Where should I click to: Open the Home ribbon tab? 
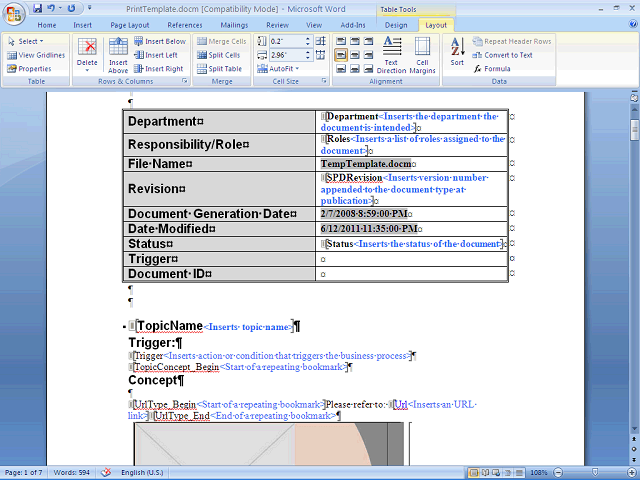pos(47,25)
